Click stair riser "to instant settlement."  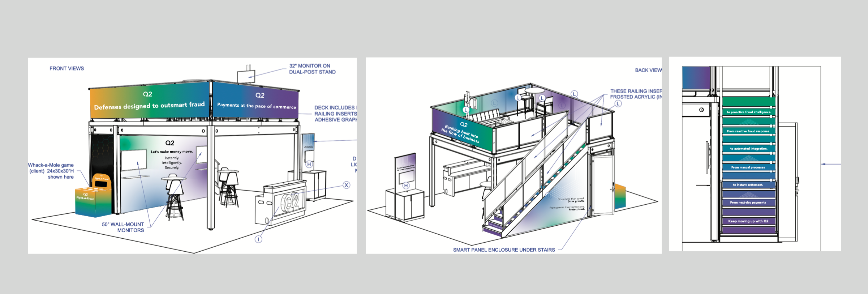[748, 185]
